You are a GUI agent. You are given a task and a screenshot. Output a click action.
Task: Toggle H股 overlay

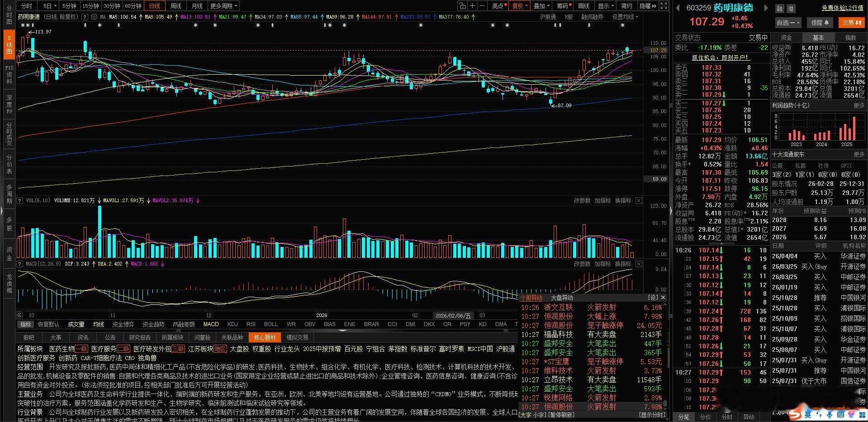coord(569,17)
